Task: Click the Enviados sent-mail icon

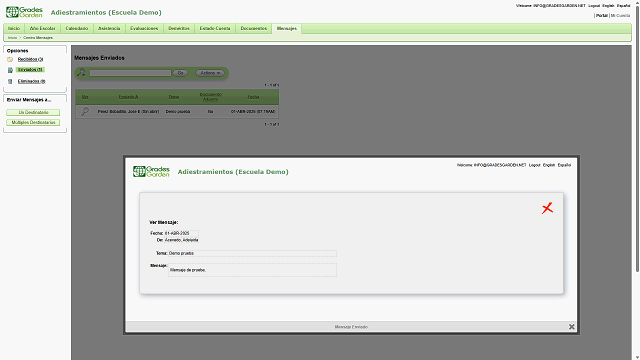Action: pyautogui.click(x=10, y=70)
